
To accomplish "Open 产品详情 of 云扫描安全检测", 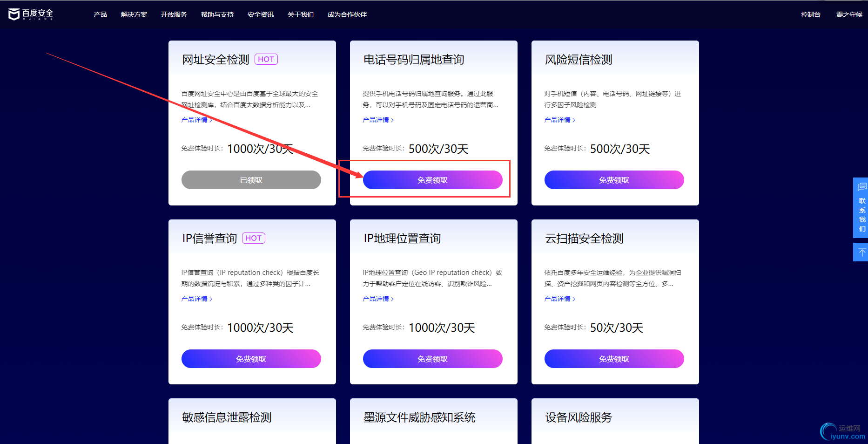I will pos(559,299).
